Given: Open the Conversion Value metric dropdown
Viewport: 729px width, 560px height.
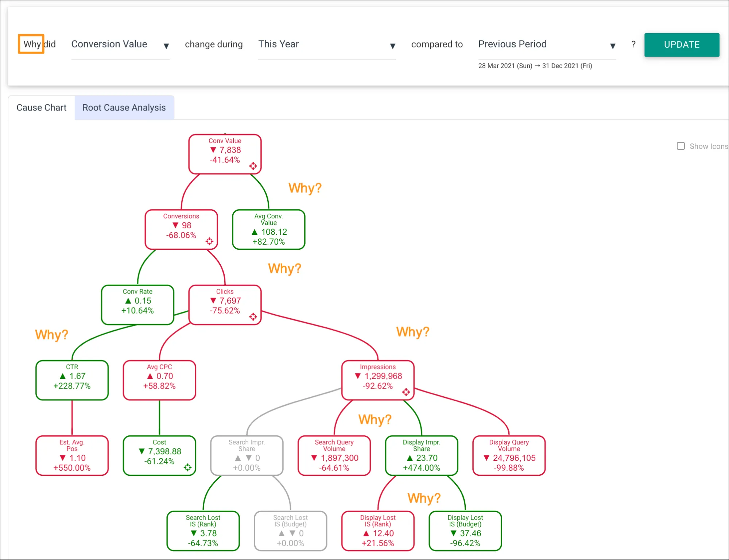Looking at the screenshot, I should tap(166, 46).
